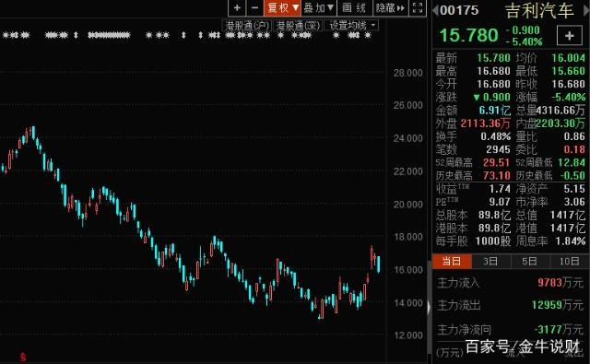Toggle fullscreen chart view icon
590x364 pixels.
tap(418, 8)
